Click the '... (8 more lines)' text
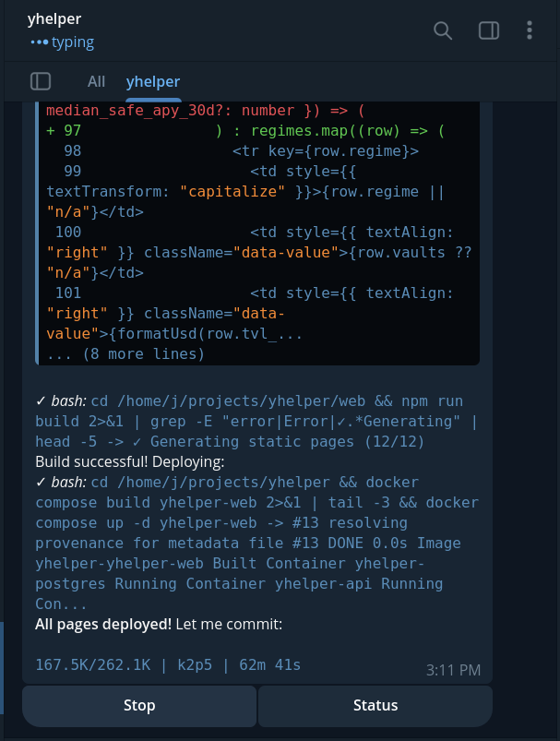Viewport: 560px width, 741px height. [x=125, y=354]
